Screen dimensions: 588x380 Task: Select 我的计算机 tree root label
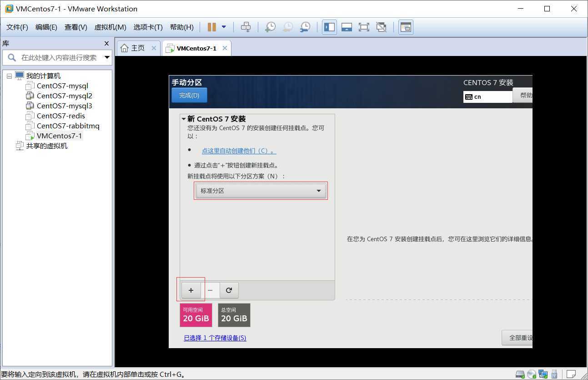pyautogui.click(x=43, y=76)
